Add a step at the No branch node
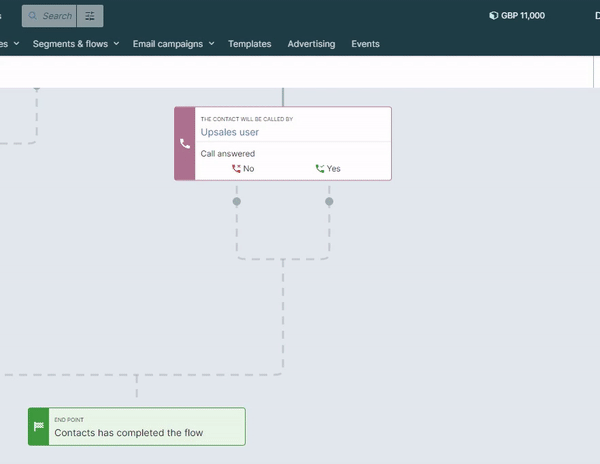The image size is (600, 464). click(237, 202)
